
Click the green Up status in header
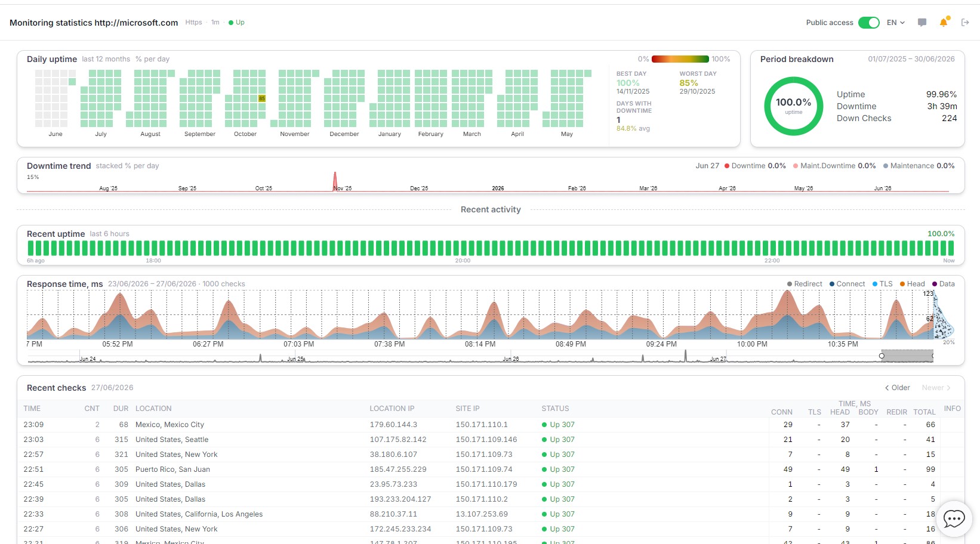[x=237, y=23]
